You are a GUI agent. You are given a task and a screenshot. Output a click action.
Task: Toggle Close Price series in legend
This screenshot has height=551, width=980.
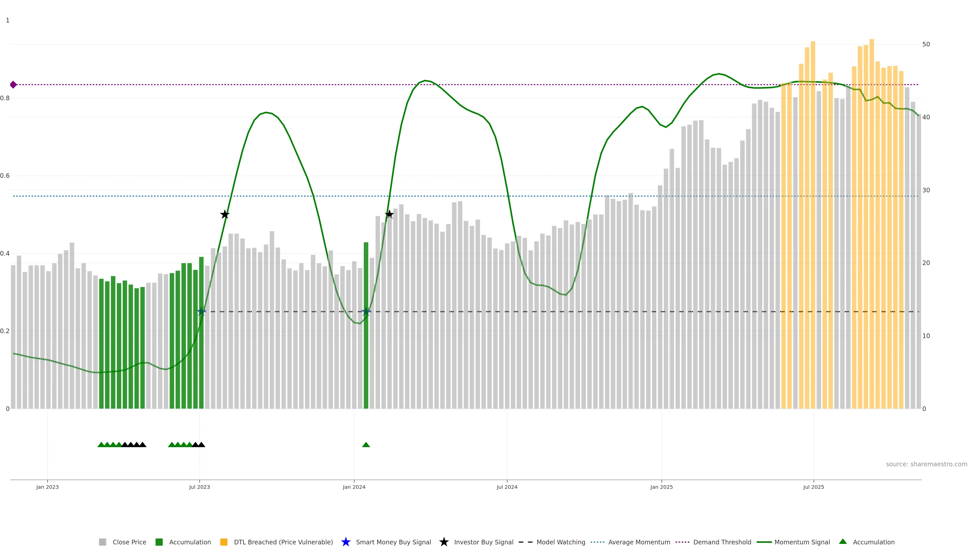pos(129,542)
